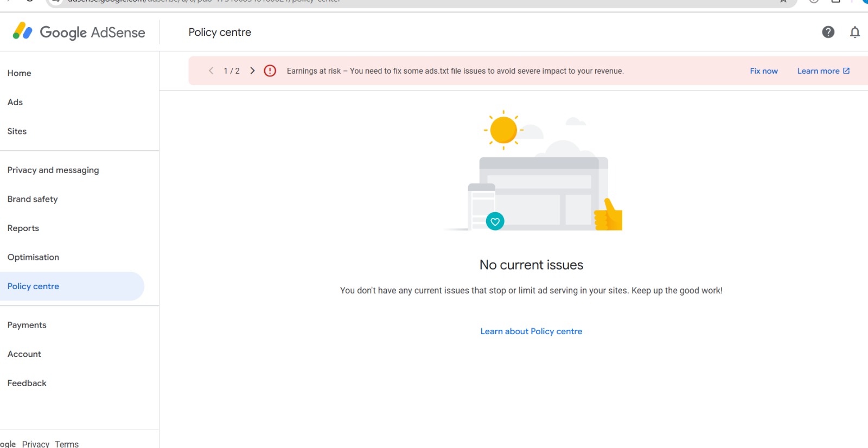The width and height of the screenshot is (868, 448).
Task: Click Fix now in the alert banner
Action: tap(763, 71)
